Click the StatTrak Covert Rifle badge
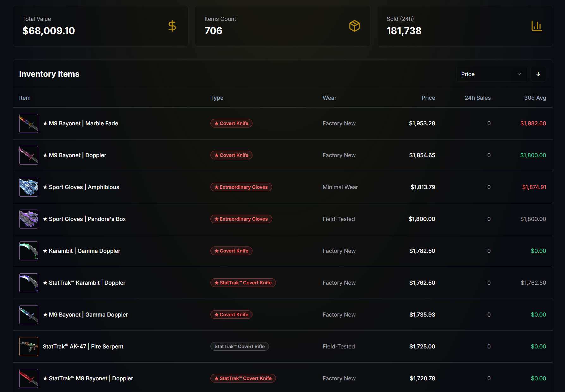This screenshot has height=392, width=565. (x=240, y=346)
